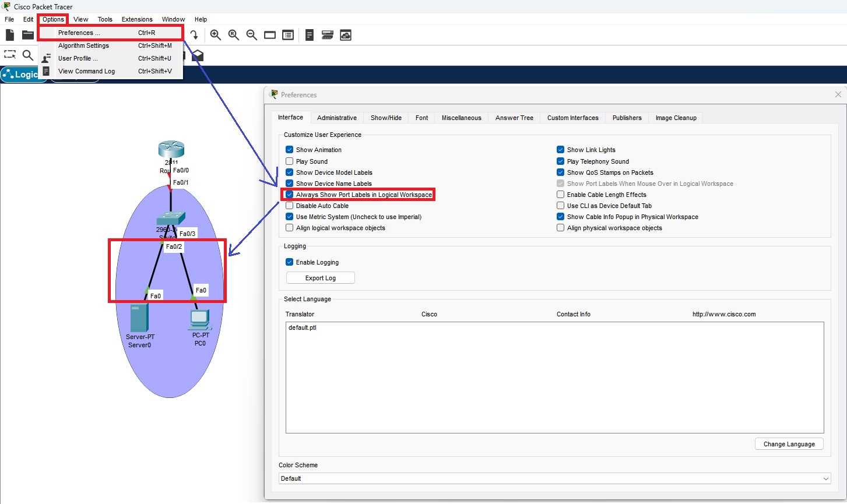Select the Server0 device in workspace
Screen dimensions: 847x504
139,318
